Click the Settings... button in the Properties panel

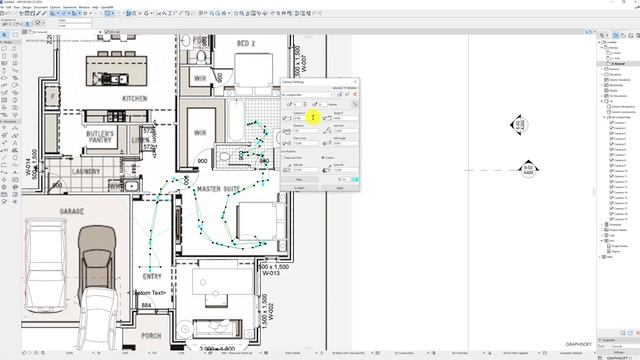[618, 352]
